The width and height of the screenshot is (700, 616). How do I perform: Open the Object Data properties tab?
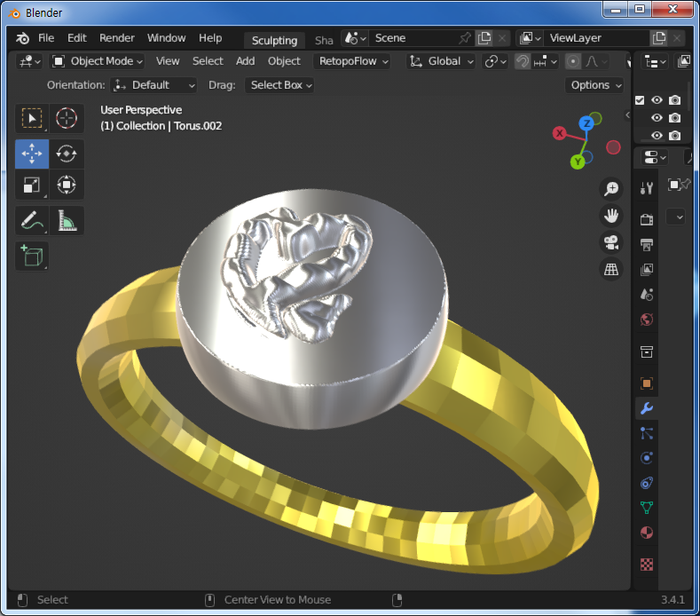tap(647, 508)
